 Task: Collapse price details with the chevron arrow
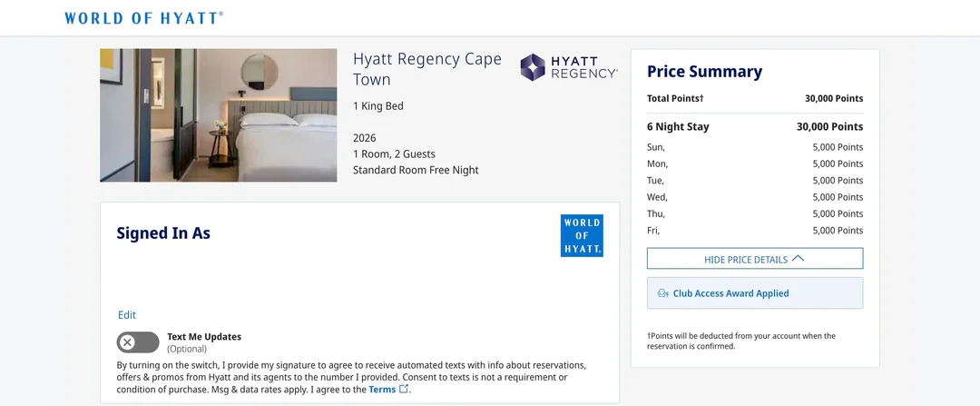[x=798, y=259]
